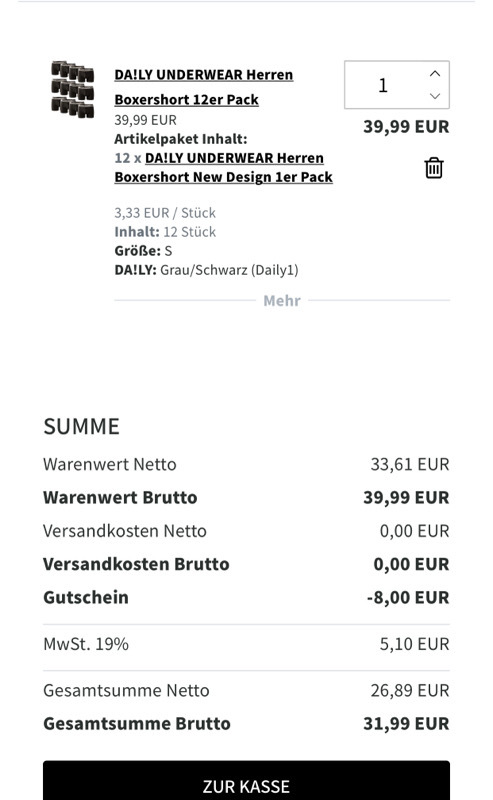The image size is (493, 800).
Task: Proceed with ZUR KASSE button
Action: pos(246,781)
